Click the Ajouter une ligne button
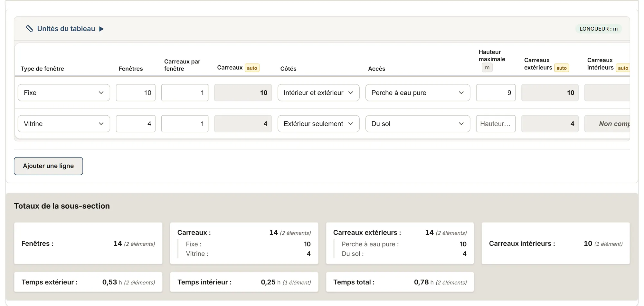 48,166
